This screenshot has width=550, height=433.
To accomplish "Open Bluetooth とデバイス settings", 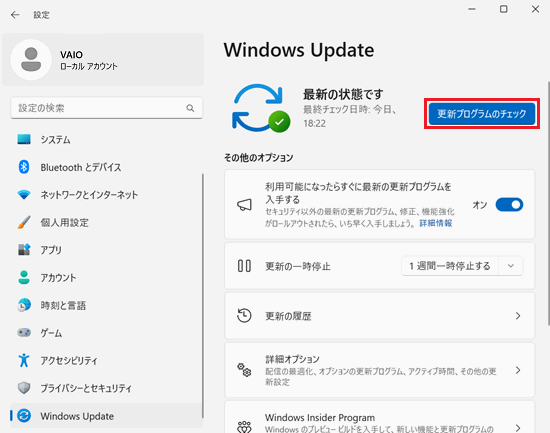I will tap(106, 167).
